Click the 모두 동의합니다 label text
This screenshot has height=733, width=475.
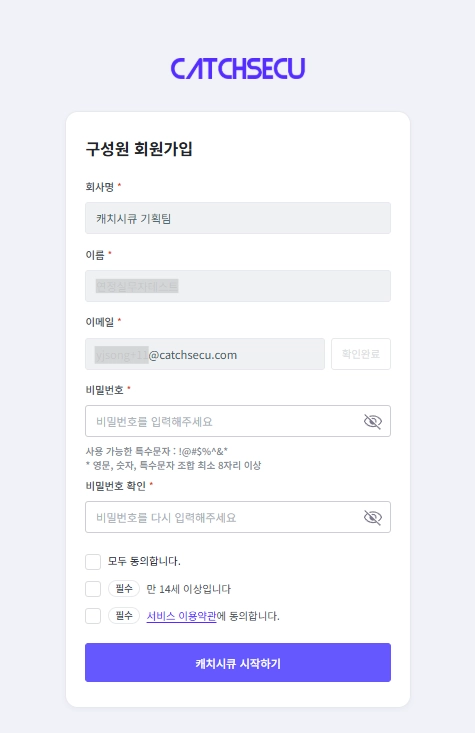click(144, 561)
